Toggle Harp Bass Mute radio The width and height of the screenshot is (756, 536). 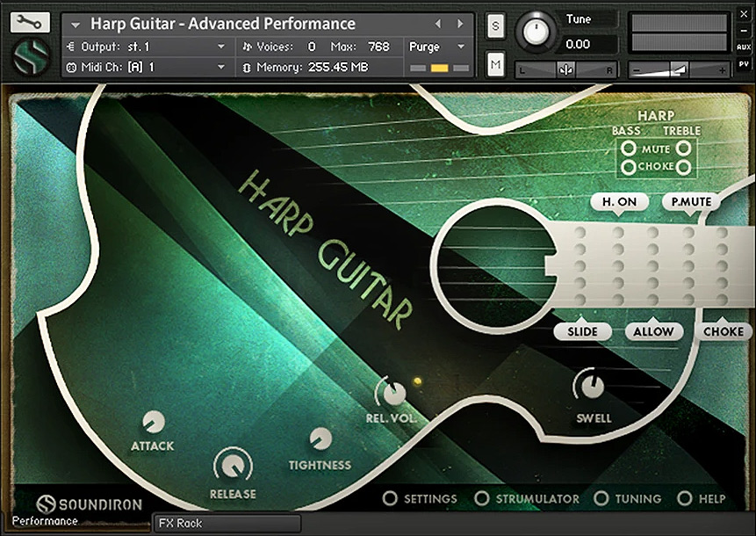click(628, 148)
